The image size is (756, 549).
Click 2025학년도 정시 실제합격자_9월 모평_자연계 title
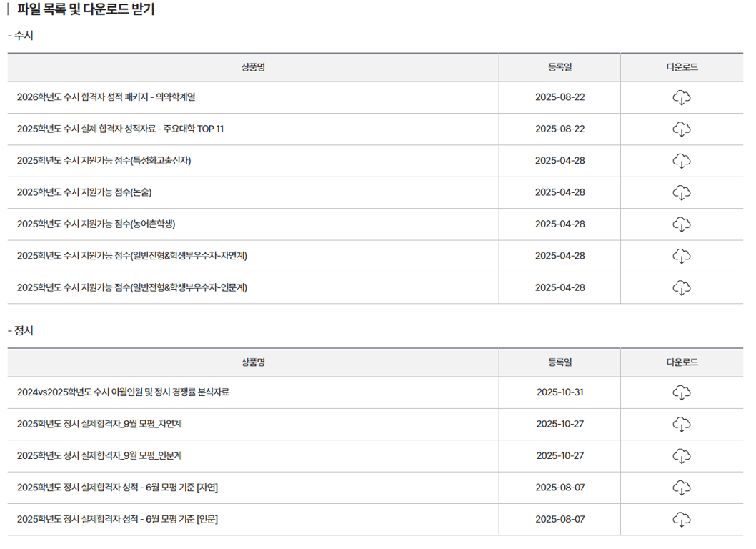coord(99,424)
